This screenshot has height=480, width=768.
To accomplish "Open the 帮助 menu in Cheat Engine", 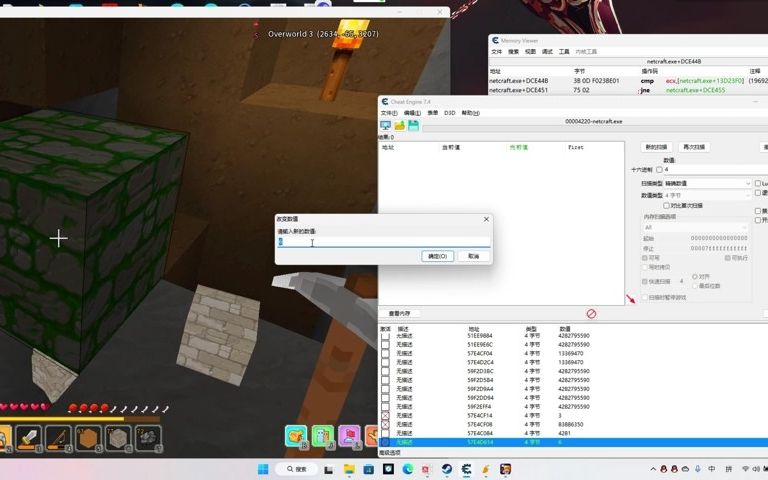I will tap(470, 113).
